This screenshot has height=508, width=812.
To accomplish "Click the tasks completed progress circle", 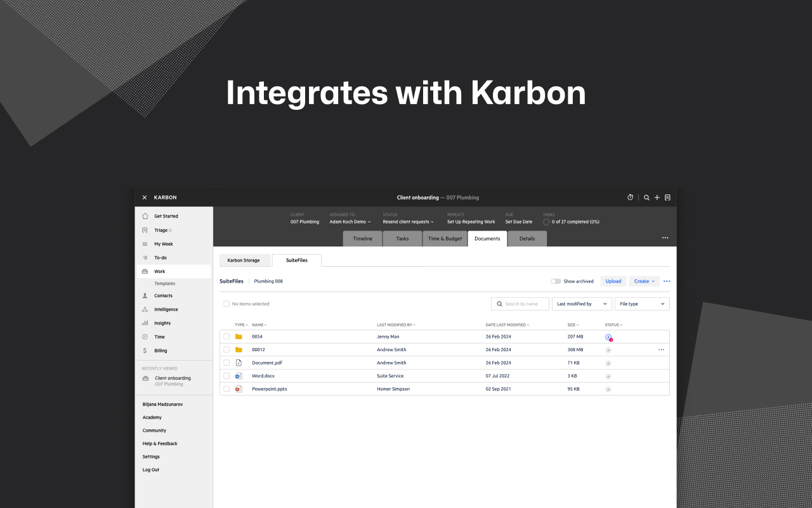I will tap(546, 222).
